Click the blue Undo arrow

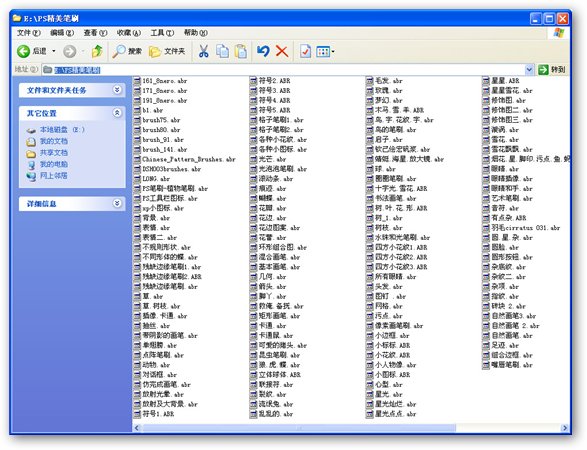(263, 51)
